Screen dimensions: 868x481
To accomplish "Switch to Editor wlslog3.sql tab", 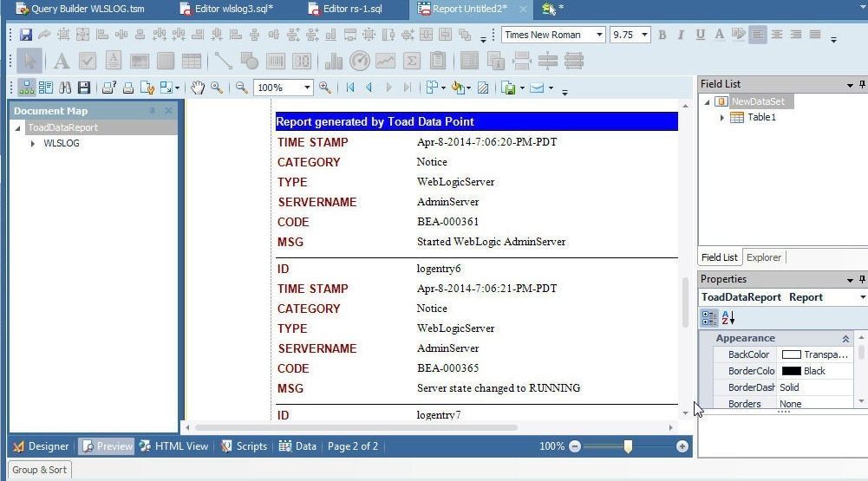I will tap(227, 9).
